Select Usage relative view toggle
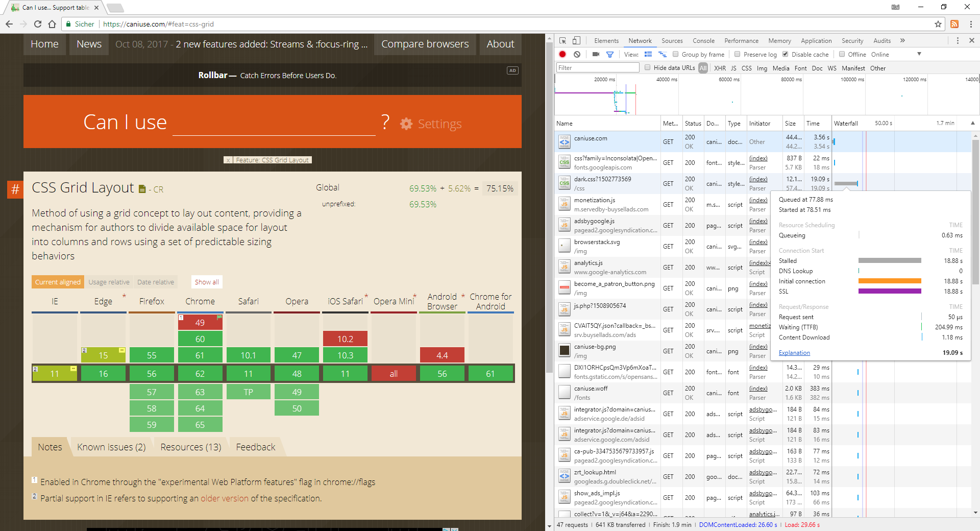Viewport: 980px width, 531px height. 109,282
